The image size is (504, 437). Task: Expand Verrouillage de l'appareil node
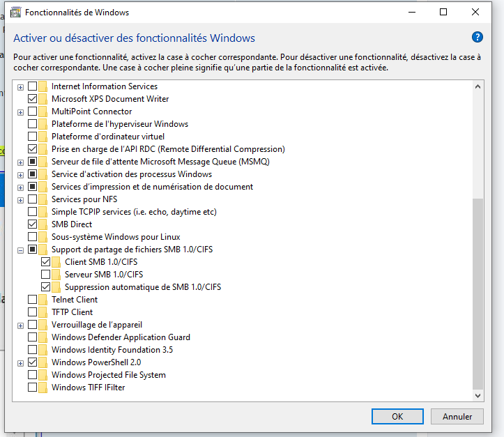click(x=21, y=325)
